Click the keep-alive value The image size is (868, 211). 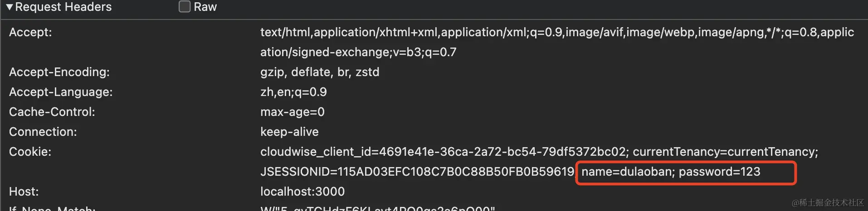tap(289, 132)
